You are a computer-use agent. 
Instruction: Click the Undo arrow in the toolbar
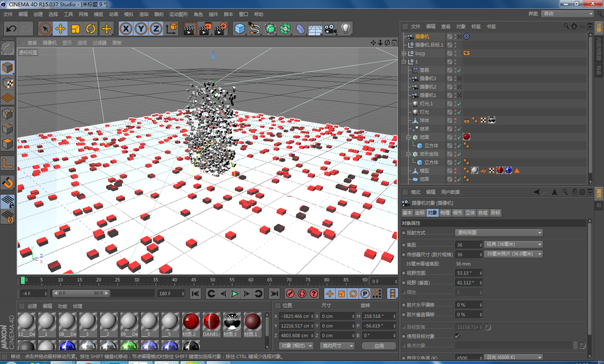click(11, 29)
